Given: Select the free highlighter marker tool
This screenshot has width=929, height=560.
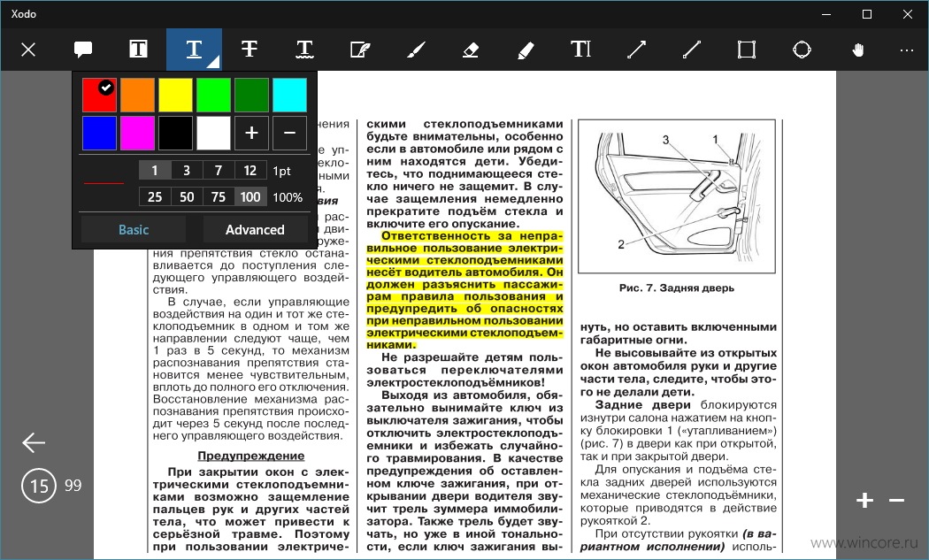Looking at the screenshot, I should 526,50.
